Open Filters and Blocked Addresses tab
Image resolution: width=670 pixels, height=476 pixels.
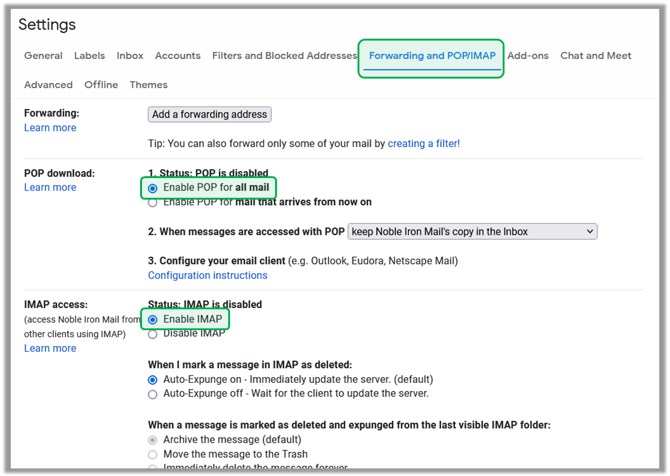[284, 56]
